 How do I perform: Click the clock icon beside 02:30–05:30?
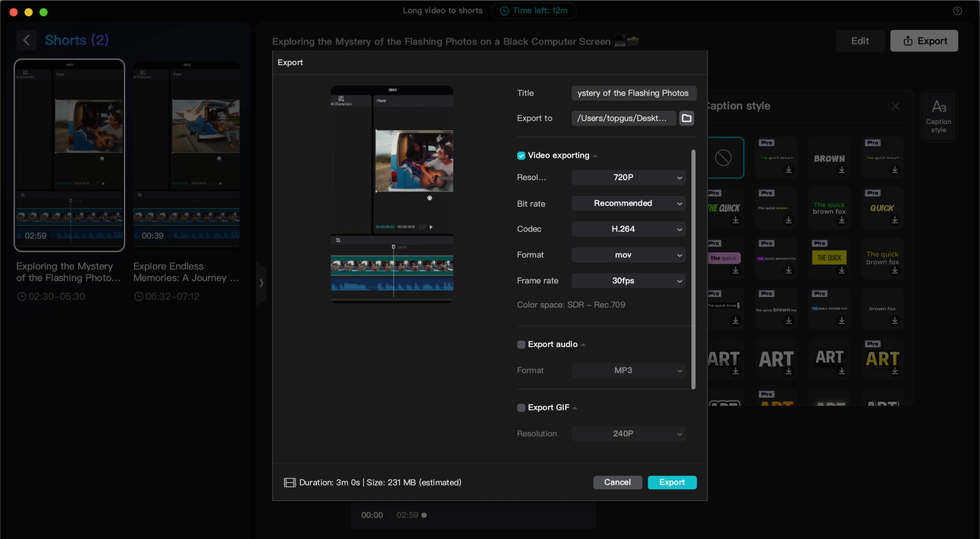(x=21, y=296)
